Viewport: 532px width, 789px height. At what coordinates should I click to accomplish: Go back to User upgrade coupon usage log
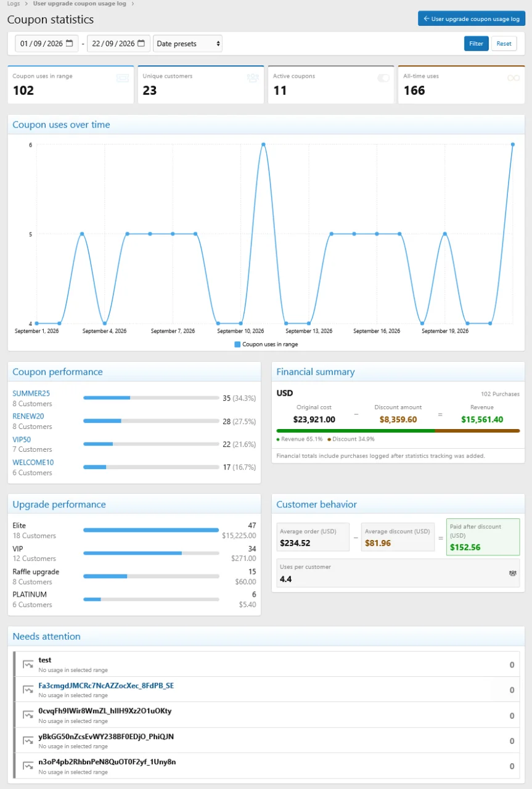tap(472, 18)
